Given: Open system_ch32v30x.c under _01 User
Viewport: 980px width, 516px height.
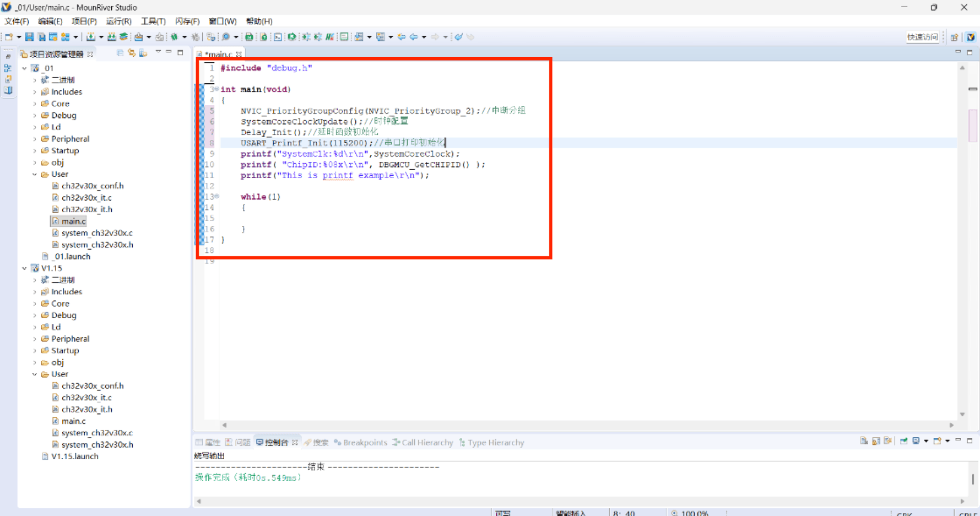Looking at the screenshot, I should [97, 233].
